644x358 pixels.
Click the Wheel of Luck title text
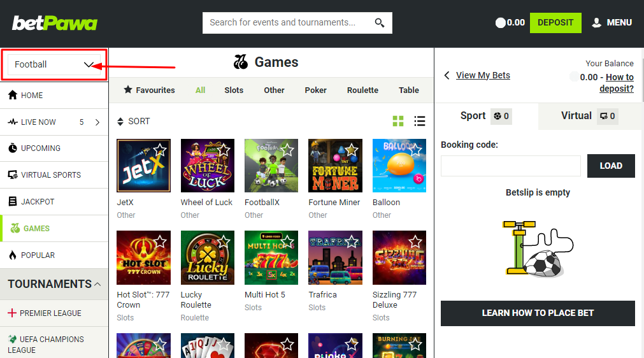[206, 203]
